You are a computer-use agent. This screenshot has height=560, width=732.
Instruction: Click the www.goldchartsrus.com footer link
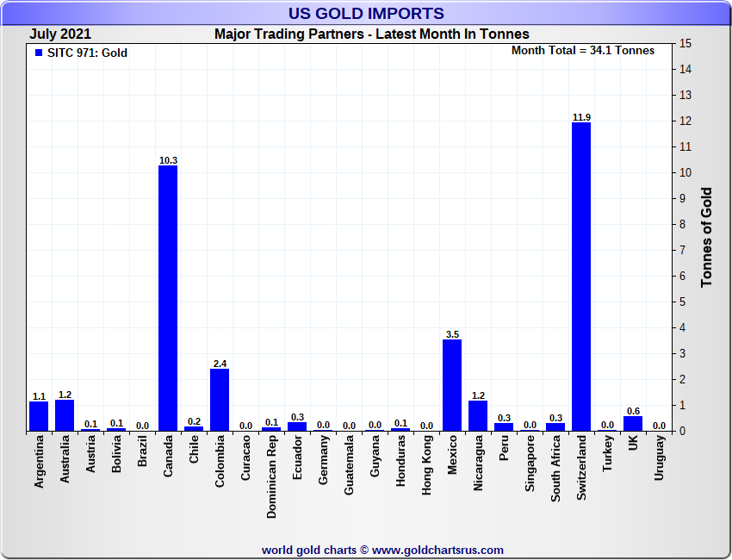437,550
